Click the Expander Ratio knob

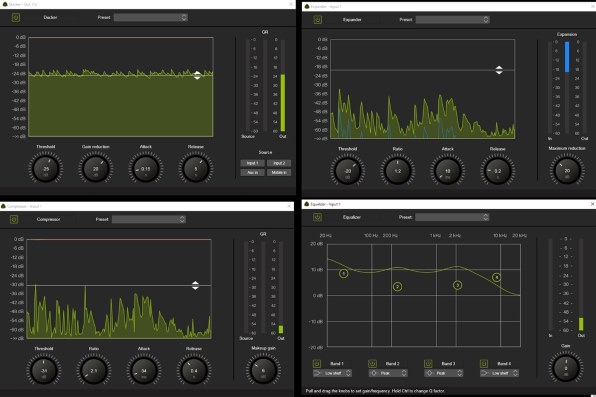click(x=398, y=170)
